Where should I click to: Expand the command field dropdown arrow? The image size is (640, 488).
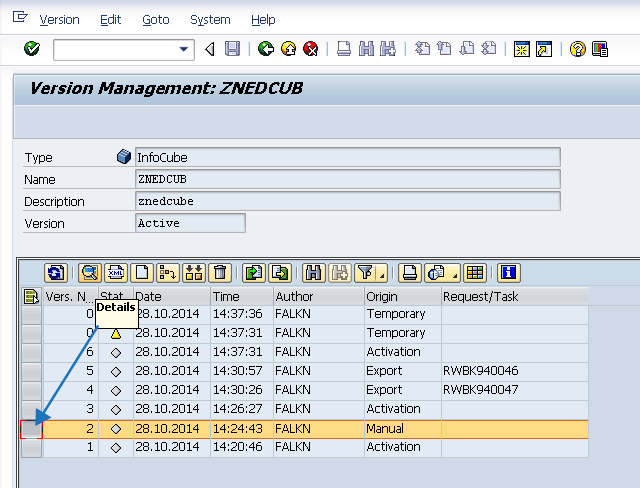pyautogui.click(x=185, y=49)
